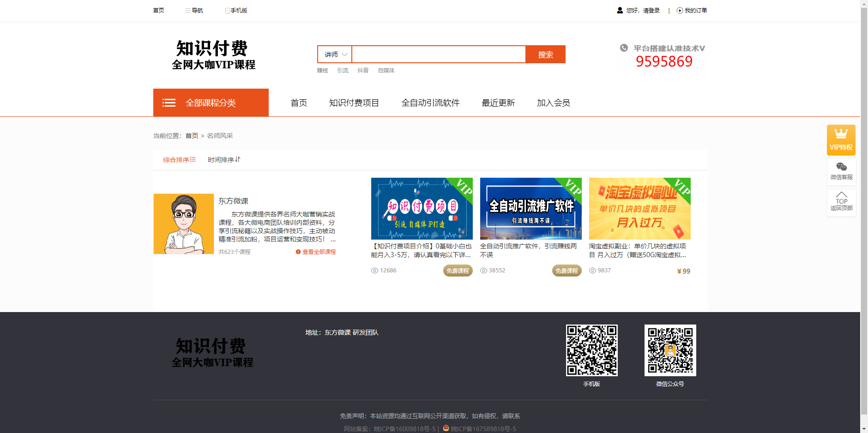Open the 最近更新 navigation menu
The width and height of the screenshot is (868, 433).
pyautogui.click(x=498, y=102)
